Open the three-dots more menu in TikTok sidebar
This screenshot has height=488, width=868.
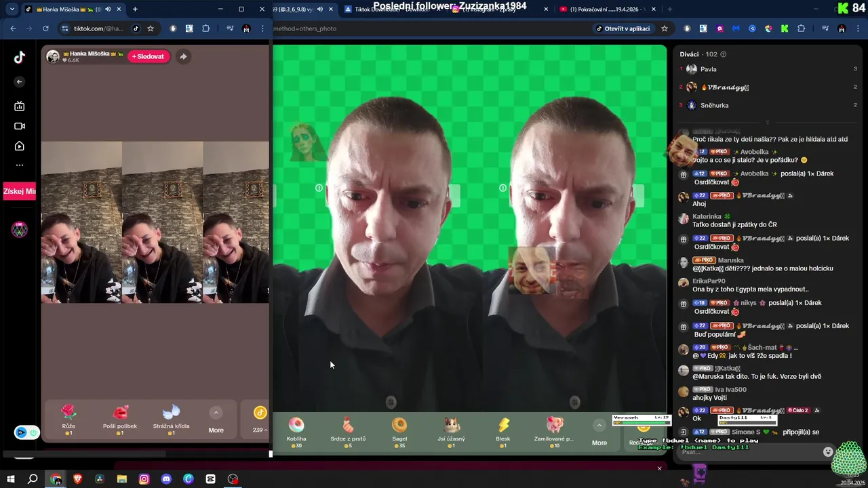20,165
